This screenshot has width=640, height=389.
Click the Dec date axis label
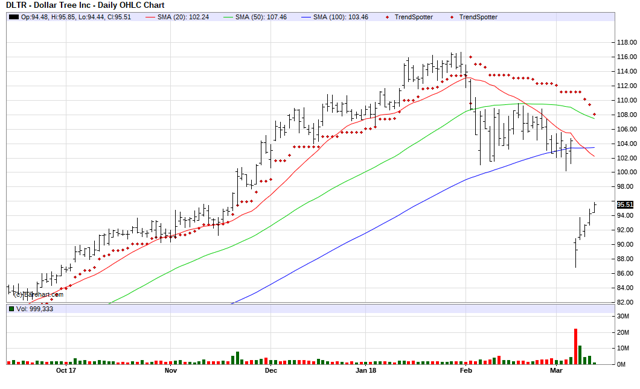pyautogui.click(x=271, y=371)
